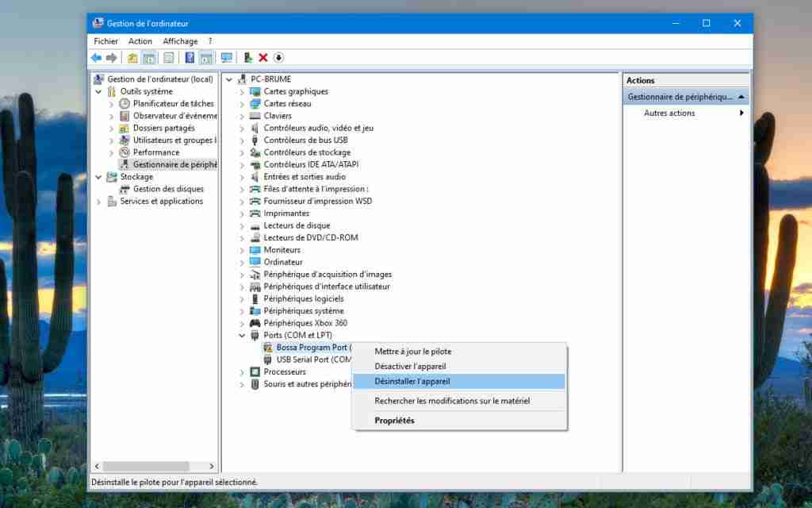Expand the Cartes réseau category

tap(243, 103)
